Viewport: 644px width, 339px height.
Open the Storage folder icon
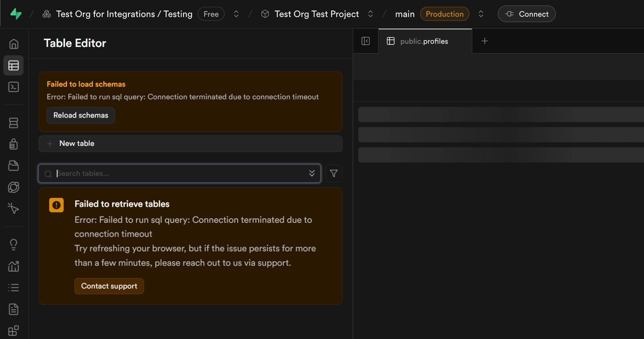14,166
